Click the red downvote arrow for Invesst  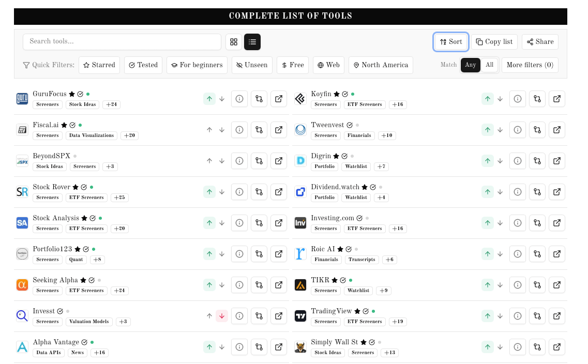222,316
